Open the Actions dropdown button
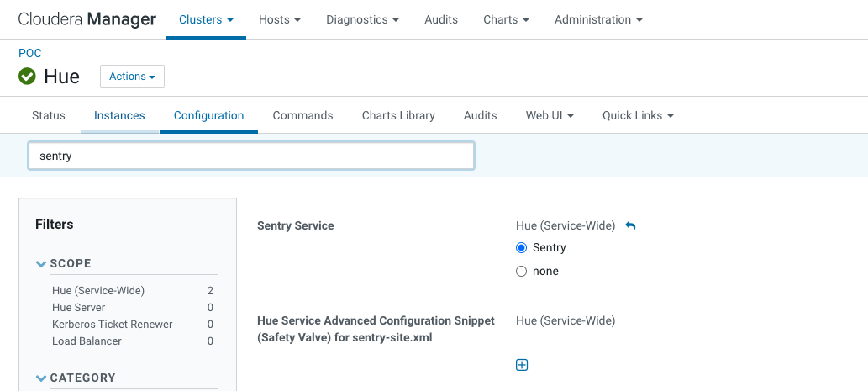The width and height of the screenshot is (868, 391). pos(132,77)
